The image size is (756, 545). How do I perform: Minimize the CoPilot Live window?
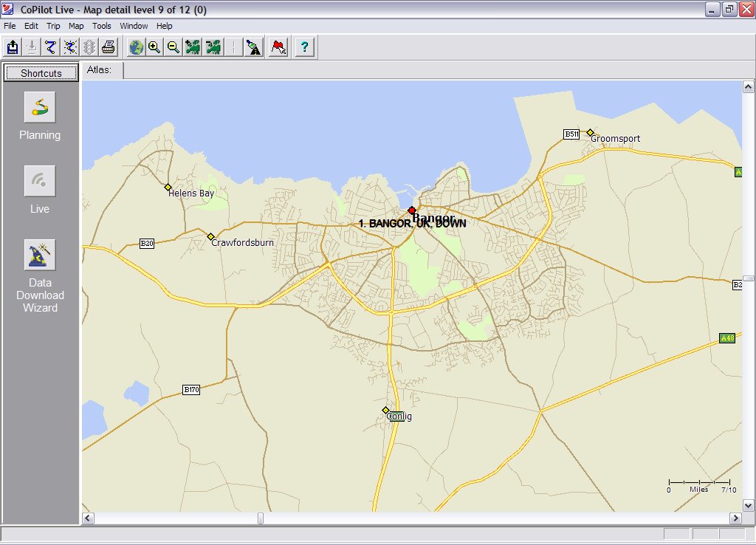pyautogui.click(x=712, y=9)
